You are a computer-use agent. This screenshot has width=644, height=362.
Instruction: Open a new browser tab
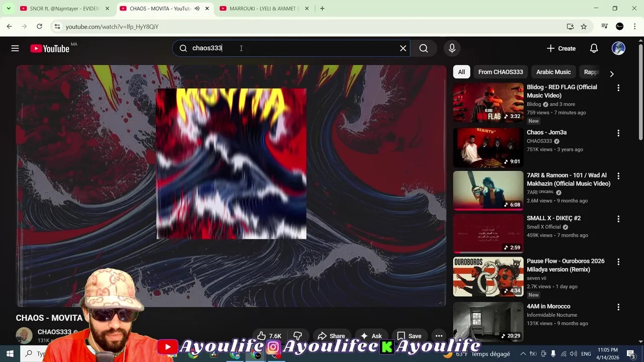tap(322, 9)
